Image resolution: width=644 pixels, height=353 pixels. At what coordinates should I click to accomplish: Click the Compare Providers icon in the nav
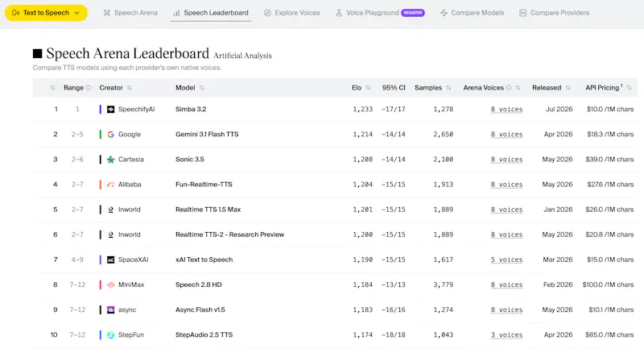click(522, 13)
